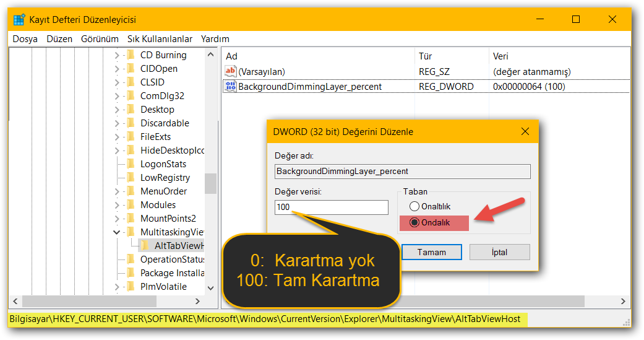Click the tree vertical scrollbar thumb
The height and width of the screenshot is (340, 644).
[x=211, y=183]
